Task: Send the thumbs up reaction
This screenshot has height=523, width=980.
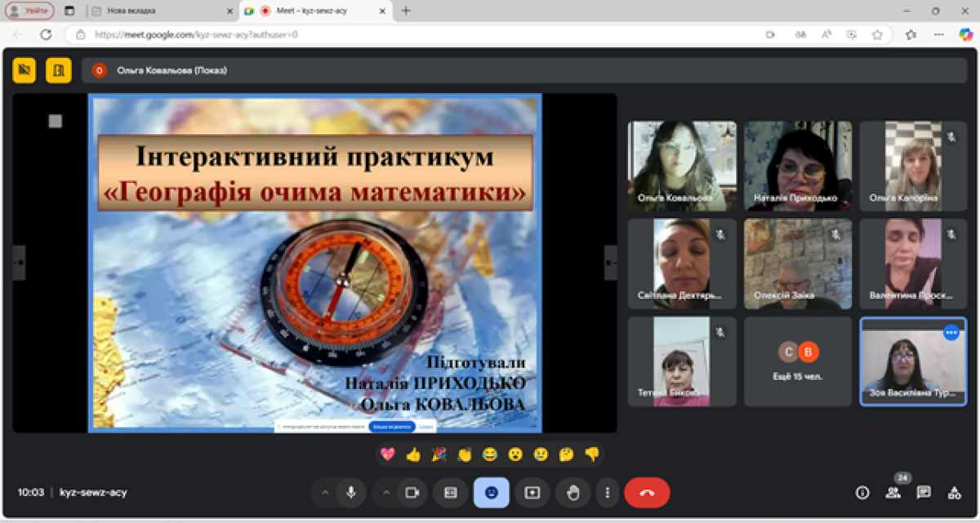Action: point(413,454)
